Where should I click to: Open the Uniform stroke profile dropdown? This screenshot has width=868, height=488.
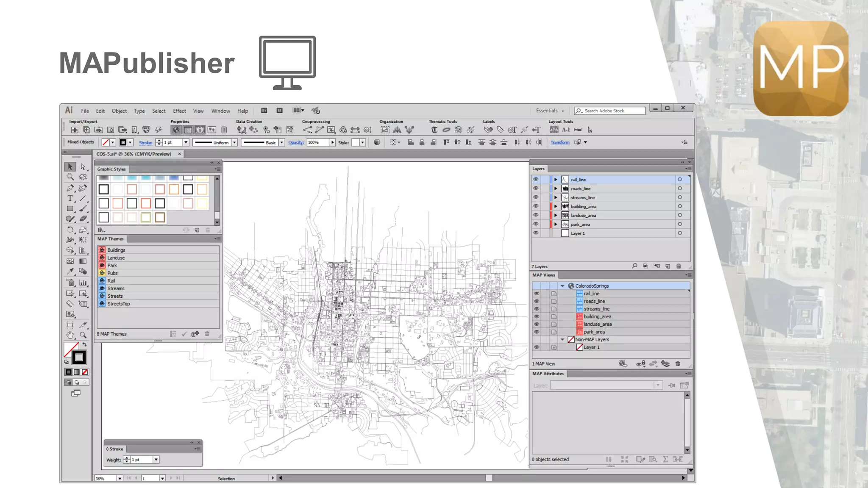tap(234, 142)
